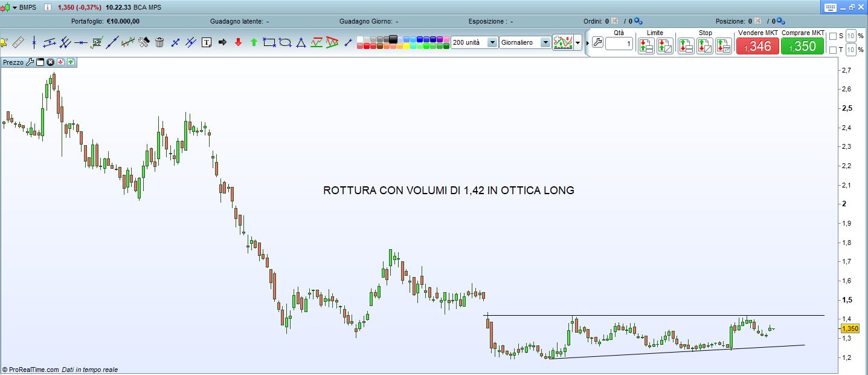This screenshot has width=868, height=375.
Task: Choose the black color swatch
Action: pos(393,39)
